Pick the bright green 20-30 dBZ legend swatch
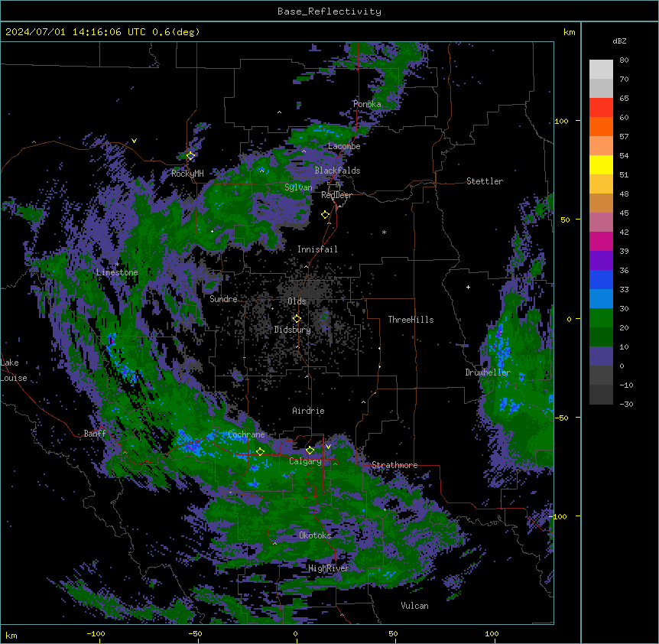The width and height of the screenshot is (659, 644). (601, 318)
